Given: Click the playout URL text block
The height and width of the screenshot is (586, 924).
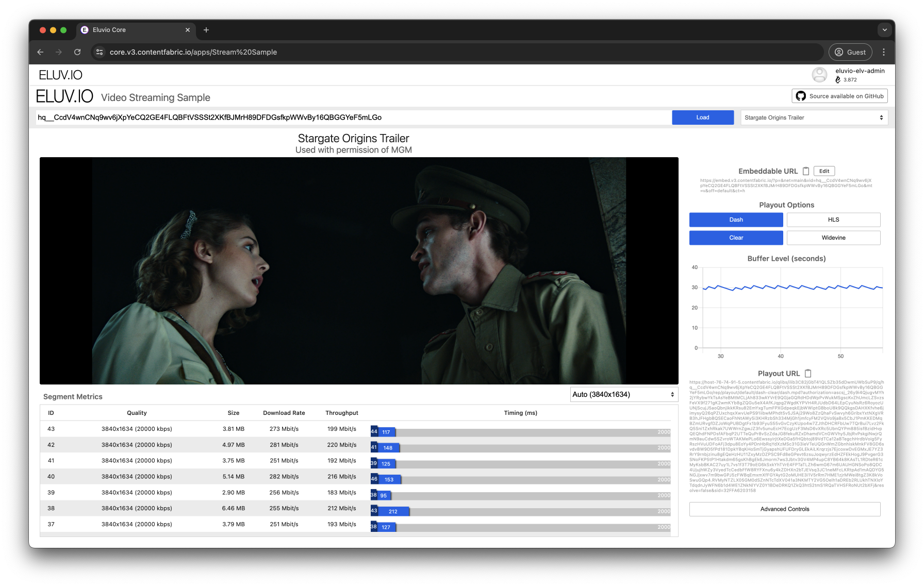Looking at the screenshot, I should click(786, 437).
